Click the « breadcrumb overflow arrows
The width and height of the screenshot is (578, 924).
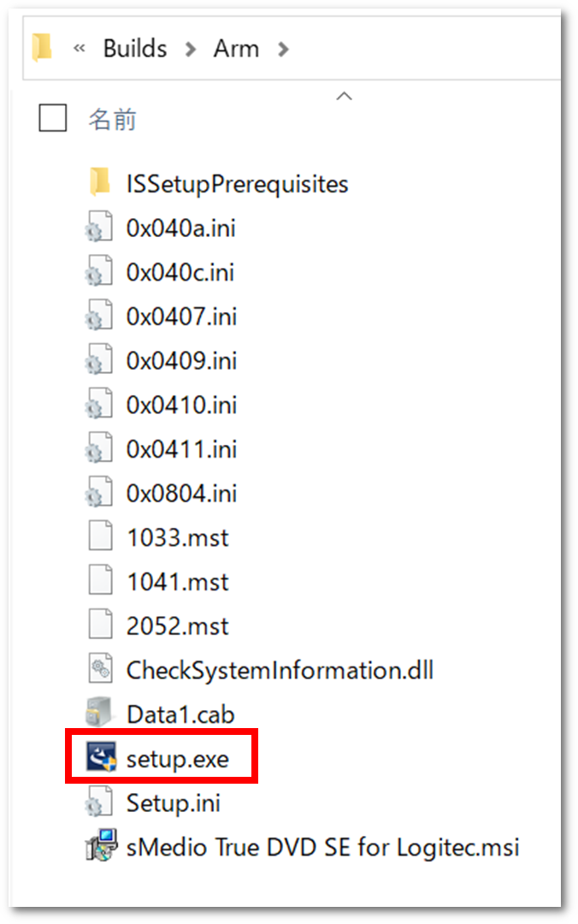(80, 49)
